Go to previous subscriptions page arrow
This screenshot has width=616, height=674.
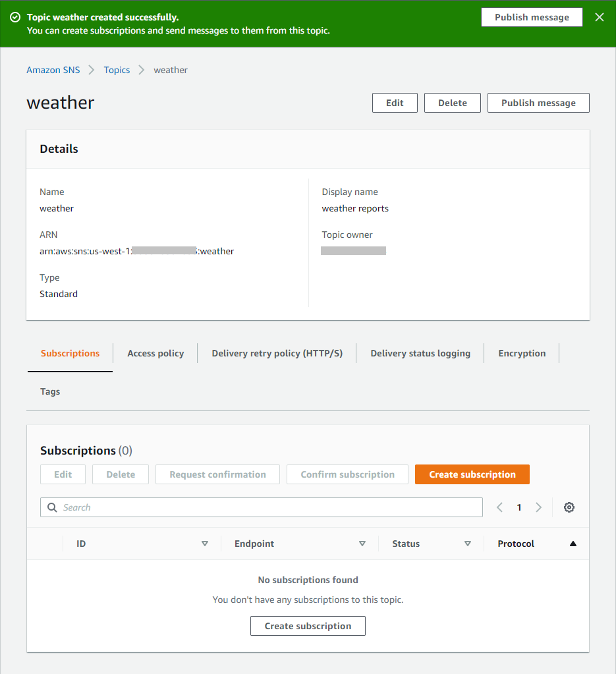click(x=499, y=507)
